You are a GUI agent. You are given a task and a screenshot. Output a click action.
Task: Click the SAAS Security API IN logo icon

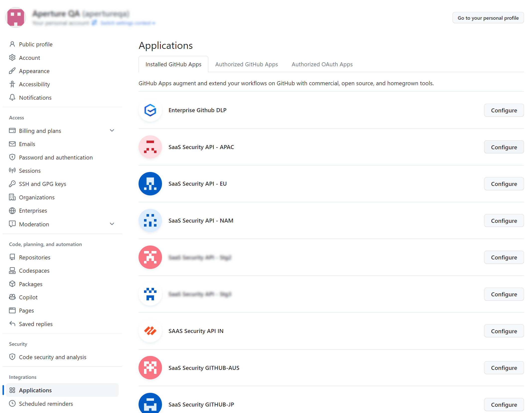150,331
